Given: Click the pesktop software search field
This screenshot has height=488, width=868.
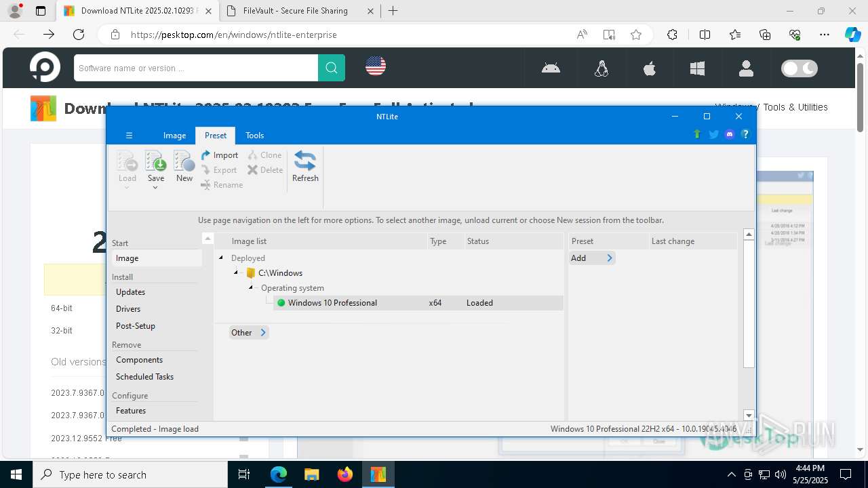Looking at the screenshot, I should click(x=196, y=68).
